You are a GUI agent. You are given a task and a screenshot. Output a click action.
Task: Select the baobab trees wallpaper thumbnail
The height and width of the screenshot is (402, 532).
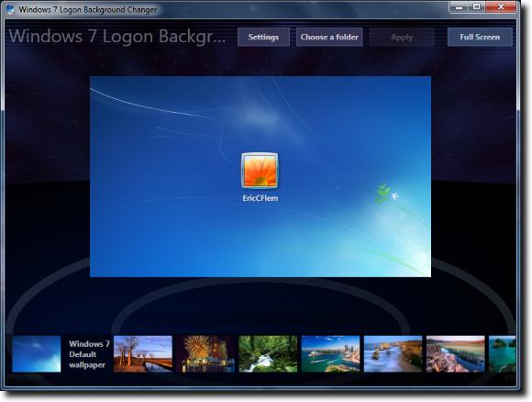(143, 353)
